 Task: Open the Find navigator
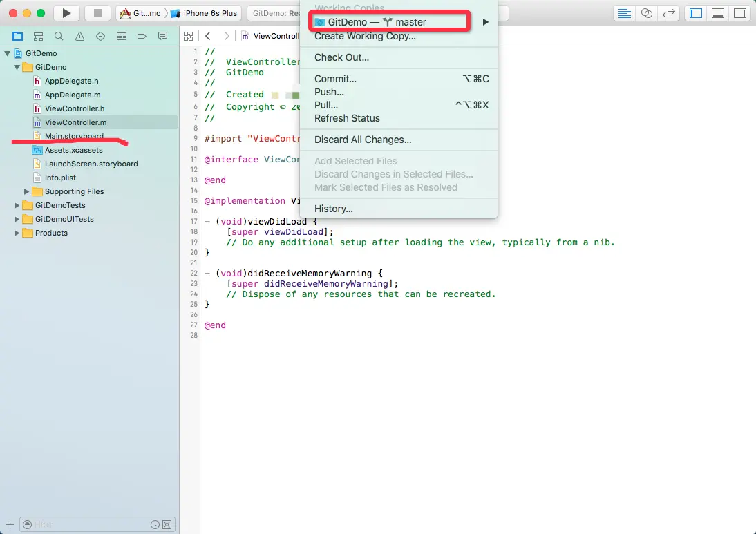click(59, 36)
